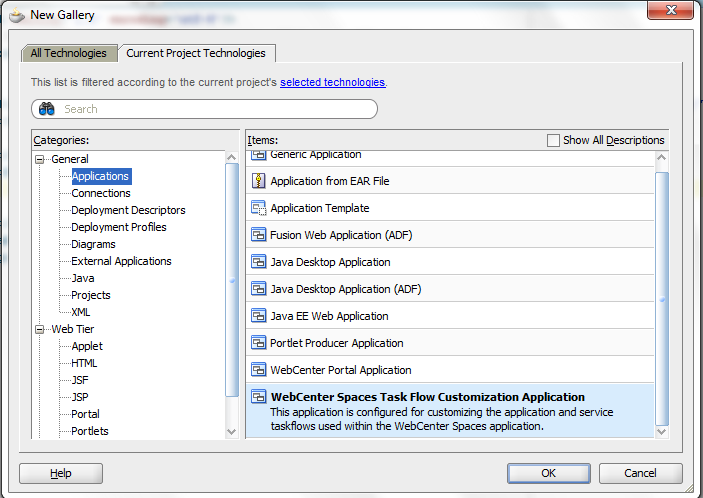Viewport: 703px width, 498px height.
Task: Select the General tree label
Action: [x=70, y=159]
